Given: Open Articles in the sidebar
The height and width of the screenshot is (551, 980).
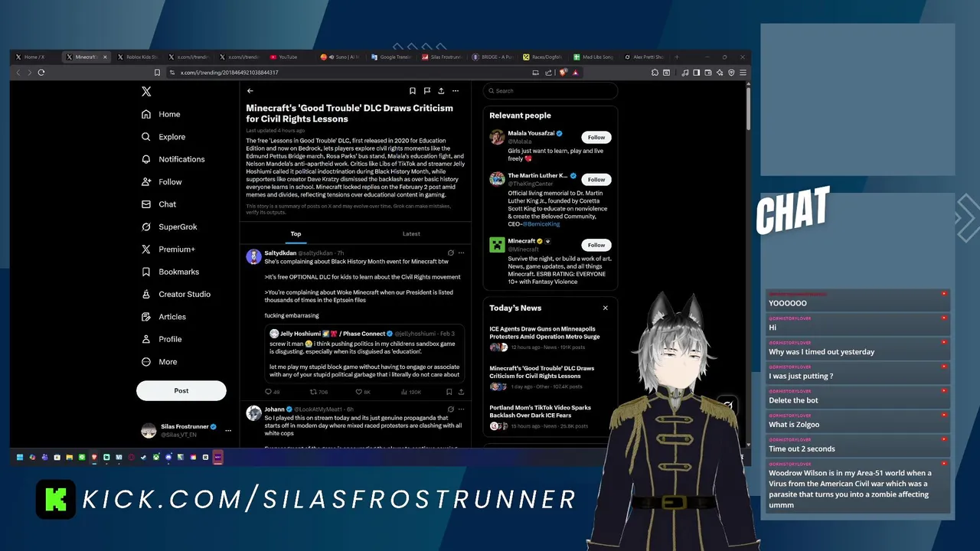Looking at the screenshot, I should pyautogui.click(x=164, y=317).
